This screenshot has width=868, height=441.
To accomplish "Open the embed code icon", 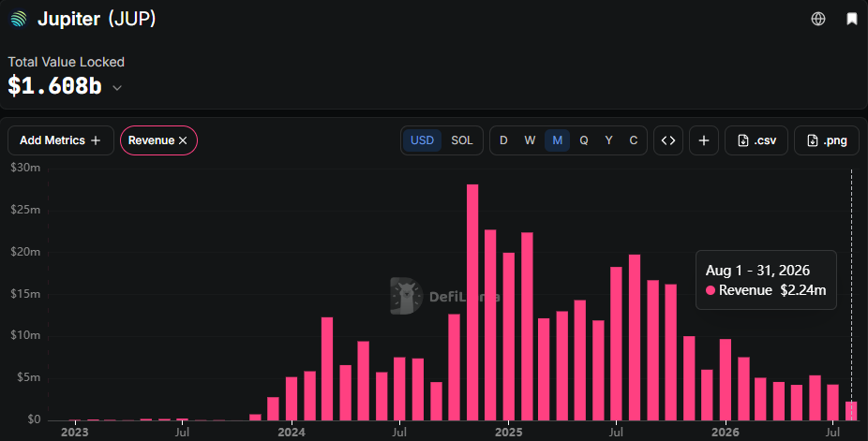I will coord(668,140).
